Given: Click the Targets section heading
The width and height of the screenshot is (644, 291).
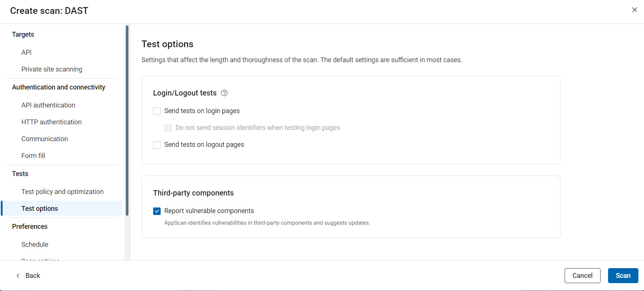Looking at the screenshot, I should 23,34.
